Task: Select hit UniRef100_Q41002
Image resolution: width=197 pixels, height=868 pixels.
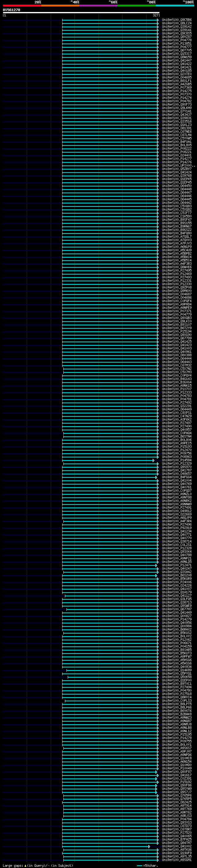Action: tap(176, 846)
